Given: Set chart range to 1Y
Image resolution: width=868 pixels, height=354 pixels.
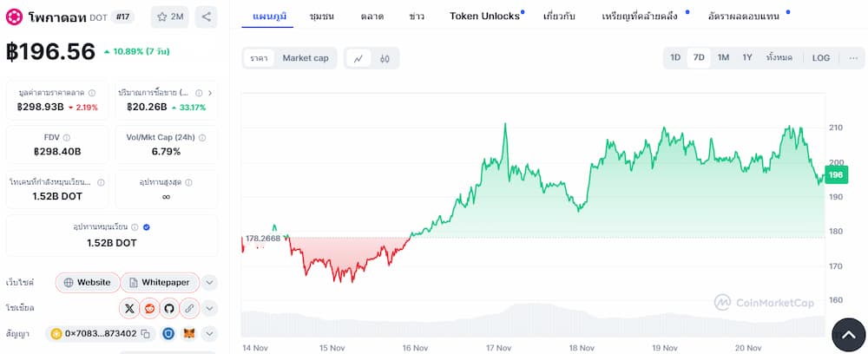Looking at the screenshot, I should pos(747,57).
